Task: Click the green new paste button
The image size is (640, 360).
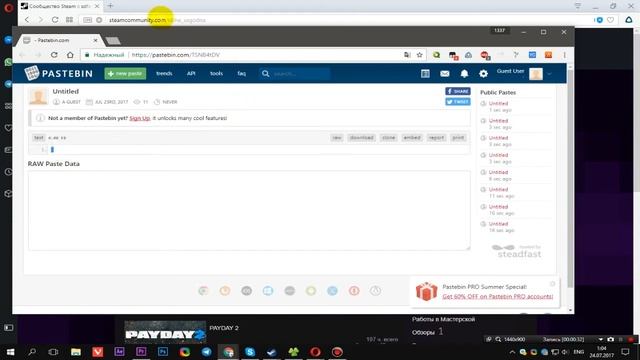Action: click(125, 73)
